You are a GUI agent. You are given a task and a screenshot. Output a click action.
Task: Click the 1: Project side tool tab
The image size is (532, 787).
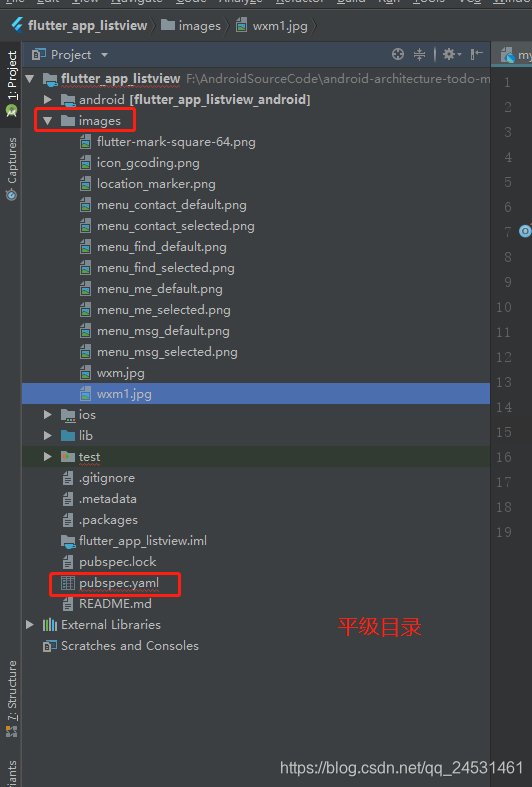(x=12, y=84)
